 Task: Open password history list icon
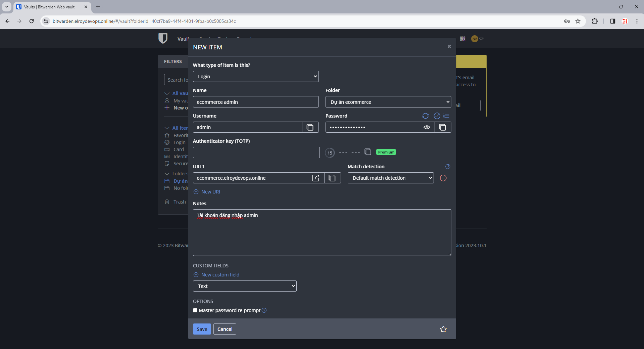coord(446,116)
